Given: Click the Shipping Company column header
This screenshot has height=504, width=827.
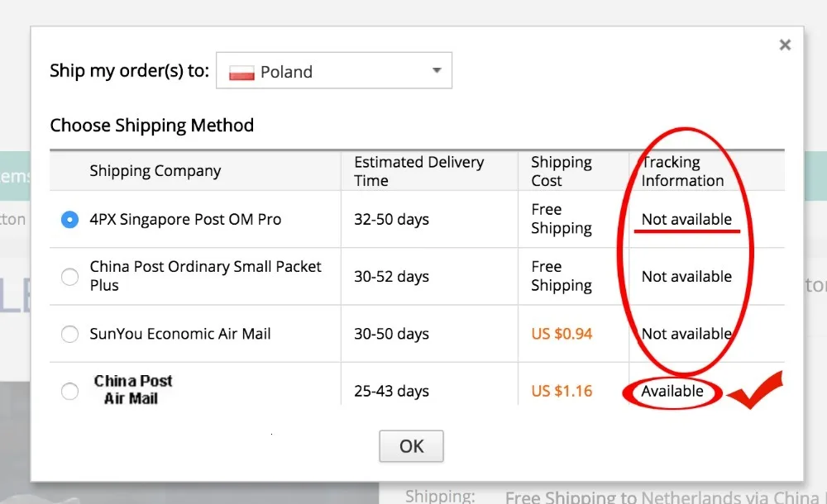Looking at the screenshot, I should coord(155,171).
